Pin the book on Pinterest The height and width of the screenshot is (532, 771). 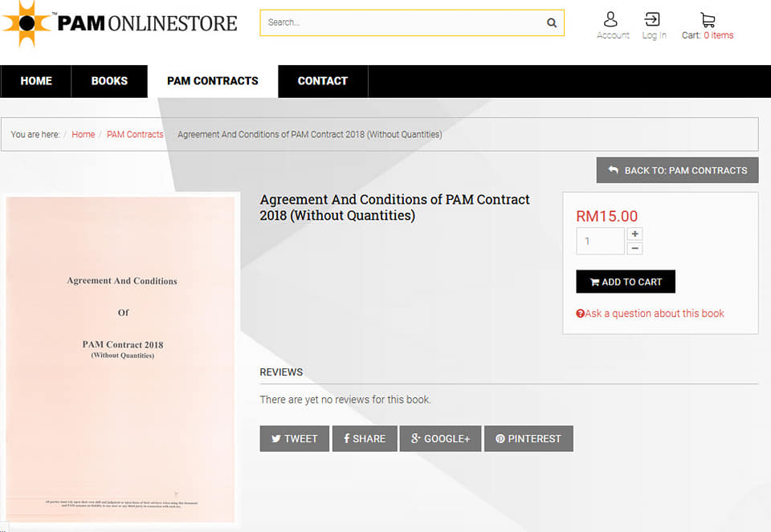(528, 438)
